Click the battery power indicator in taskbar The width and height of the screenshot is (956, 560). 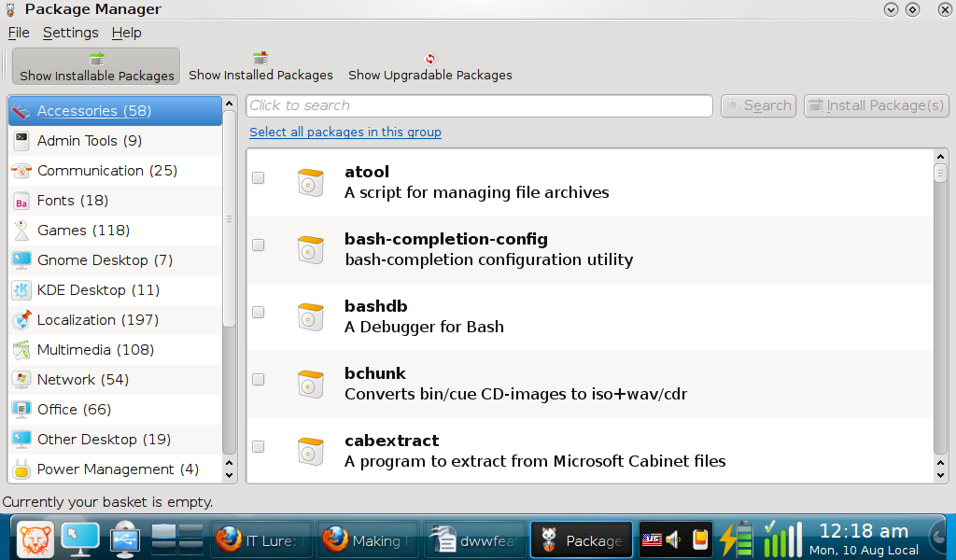click(x=737, y=539)
